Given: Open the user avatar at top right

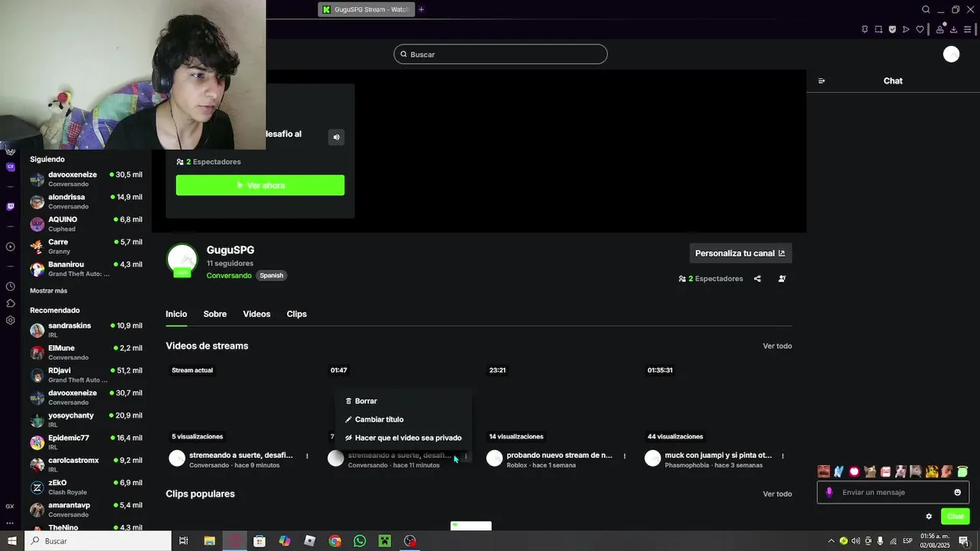Looking at the screenshot, I should (951, 54).
